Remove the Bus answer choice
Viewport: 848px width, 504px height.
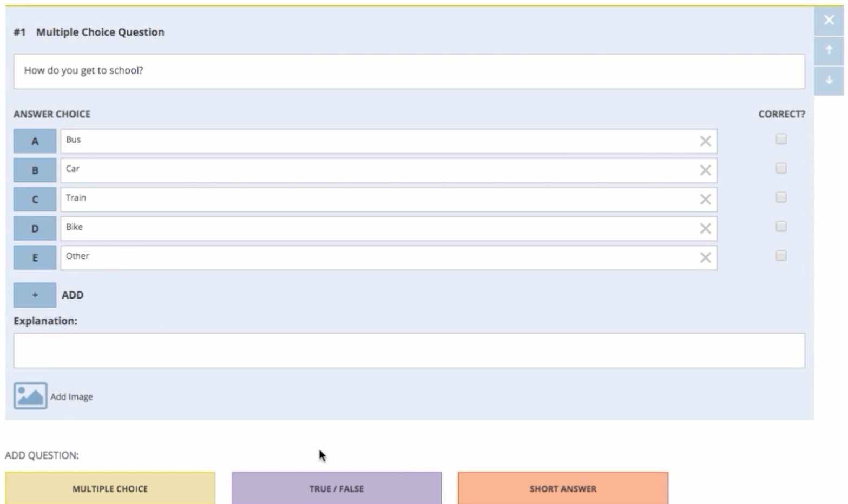click(705, 141)
